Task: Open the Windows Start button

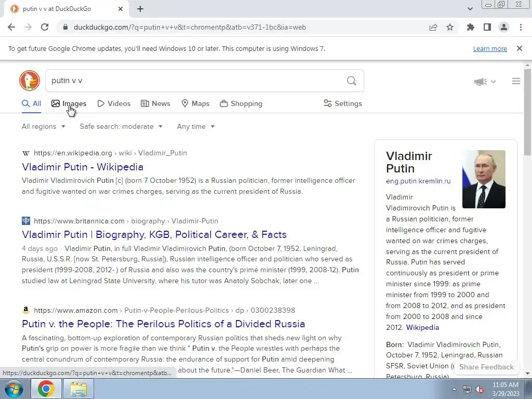Action: (x=14, y=389)
